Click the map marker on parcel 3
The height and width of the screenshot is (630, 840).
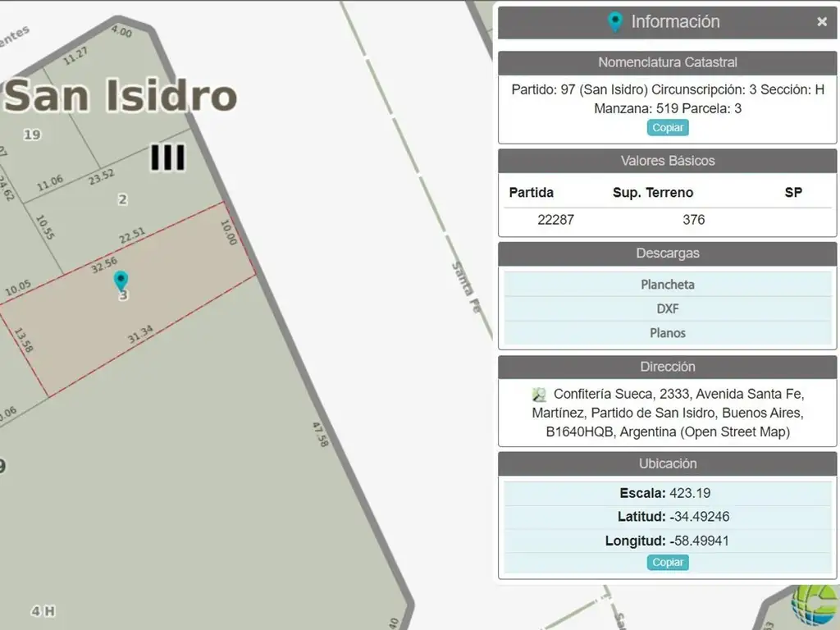121,281
